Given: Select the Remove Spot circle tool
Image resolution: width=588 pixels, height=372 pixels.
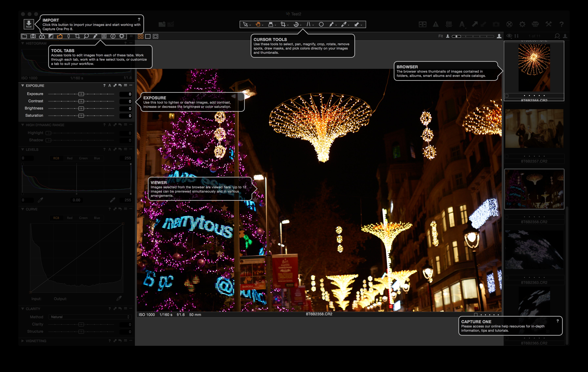Looking at the screenshot, I should pyautogui.click(x=321, y=24).
